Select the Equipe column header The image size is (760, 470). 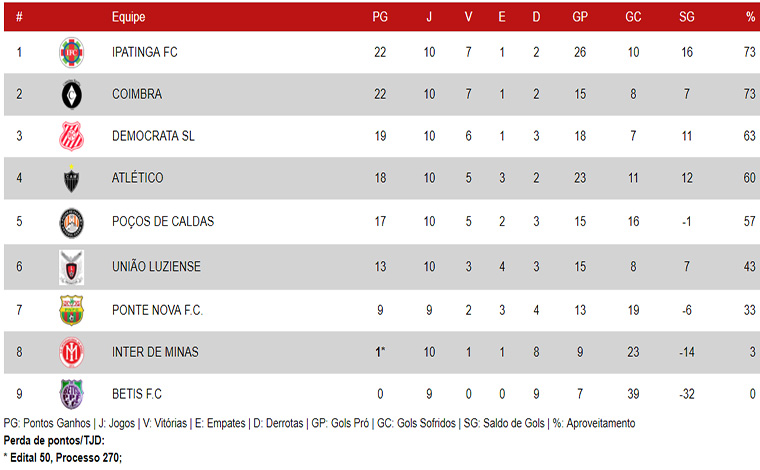pyautogui.click(x=128, y=17)
